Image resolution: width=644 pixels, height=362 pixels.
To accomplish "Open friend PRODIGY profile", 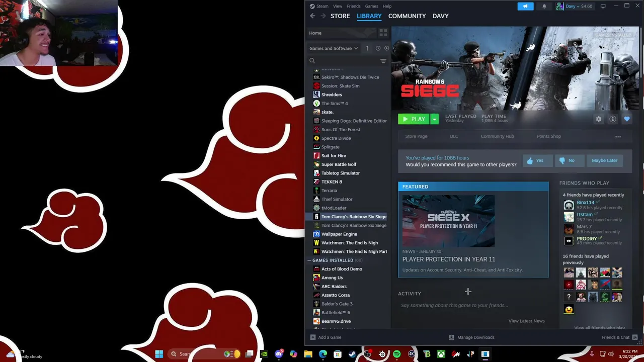I will (x=587, y=239).
